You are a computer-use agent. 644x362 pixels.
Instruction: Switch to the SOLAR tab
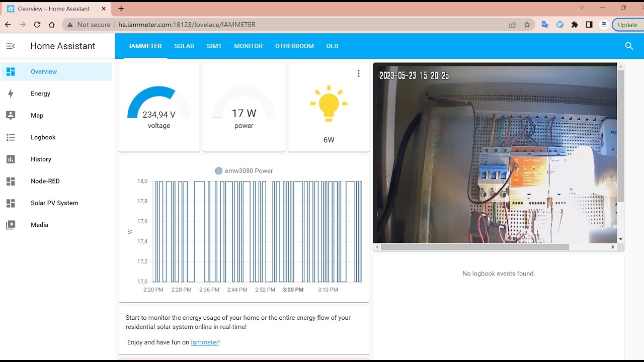pyautogui.click(x=184, y=46)
